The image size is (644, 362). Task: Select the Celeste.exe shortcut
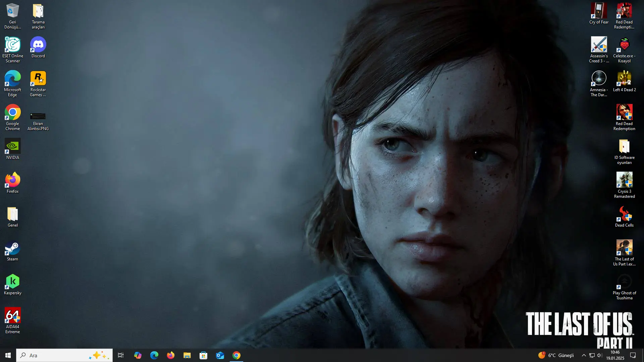pyautogui.click(x=624, y=50)
